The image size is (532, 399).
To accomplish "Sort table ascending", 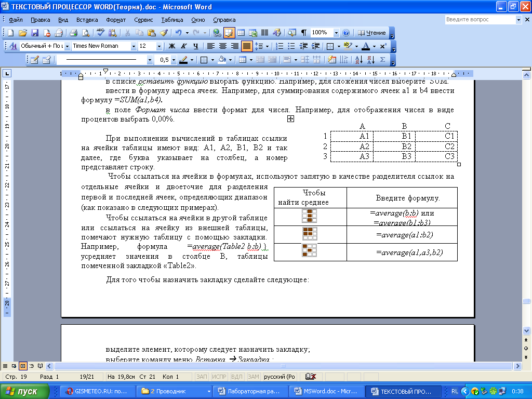I will [x=358, y=60].
